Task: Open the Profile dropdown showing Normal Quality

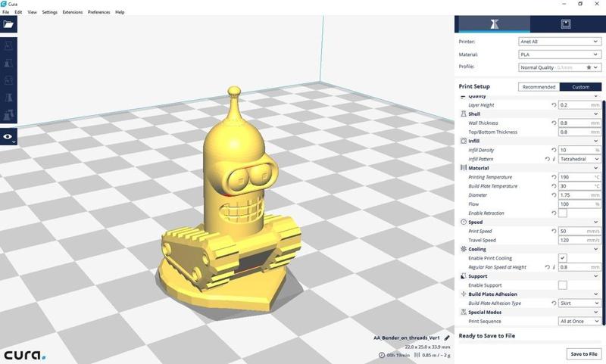Action: pyautogui.click(x=560, y=67)
